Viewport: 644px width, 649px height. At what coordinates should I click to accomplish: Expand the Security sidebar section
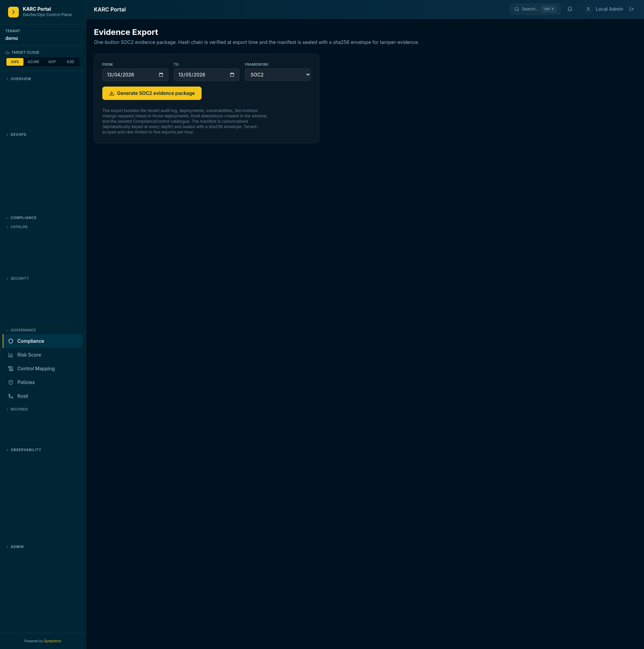point(20,278)
